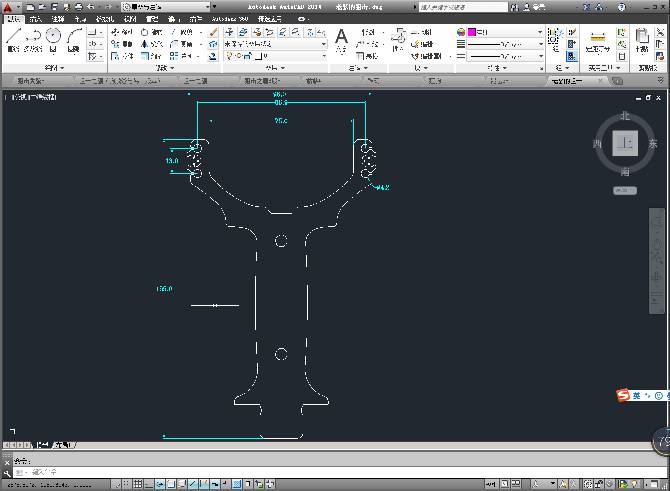This screenshot has width=670, height=491.
Task: Open the Autodesk 360 ribbon tab
Action: coord(229,19)
